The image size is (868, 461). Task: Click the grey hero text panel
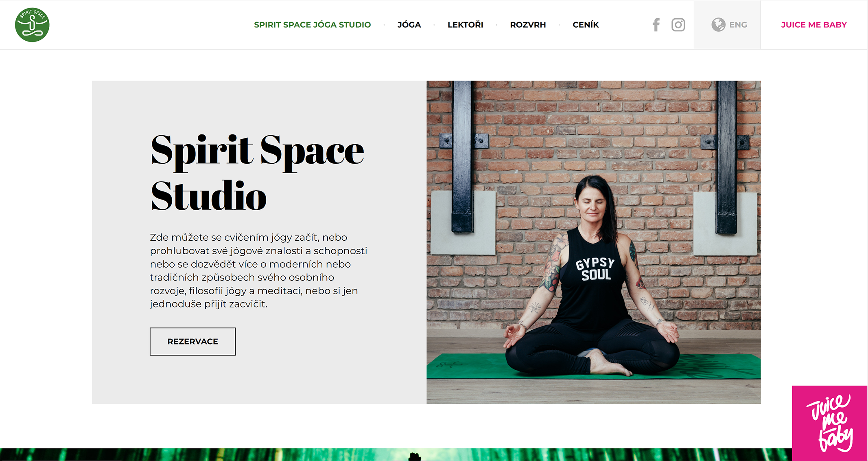[259, 242]
